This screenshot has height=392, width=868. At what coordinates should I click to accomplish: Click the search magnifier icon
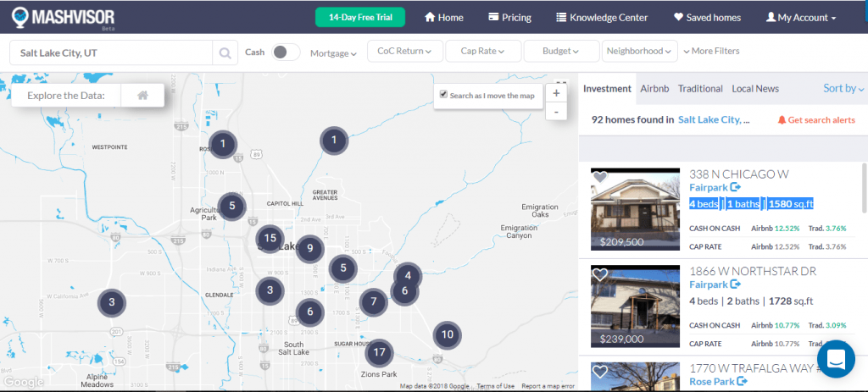tap(225, 52)
